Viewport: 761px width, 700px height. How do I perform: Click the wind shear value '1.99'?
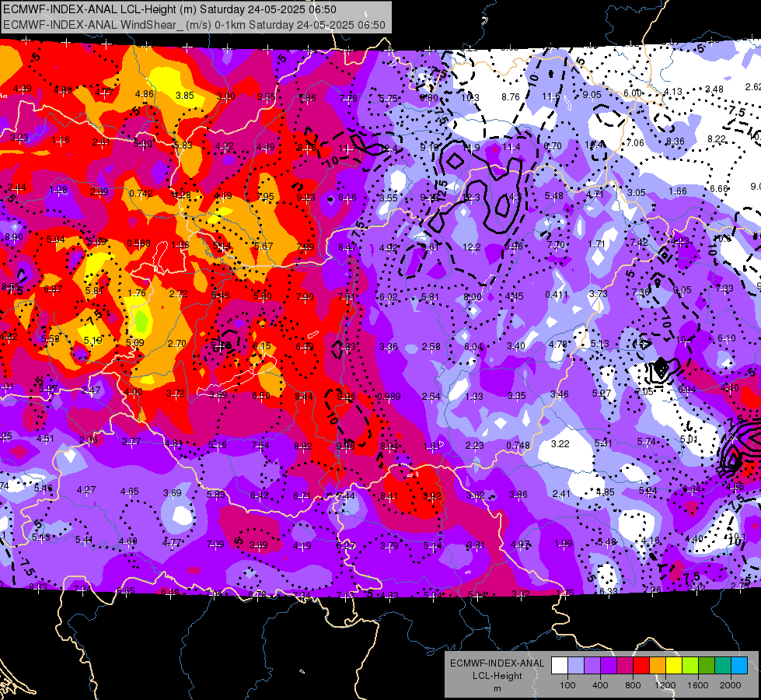[564, 543]
